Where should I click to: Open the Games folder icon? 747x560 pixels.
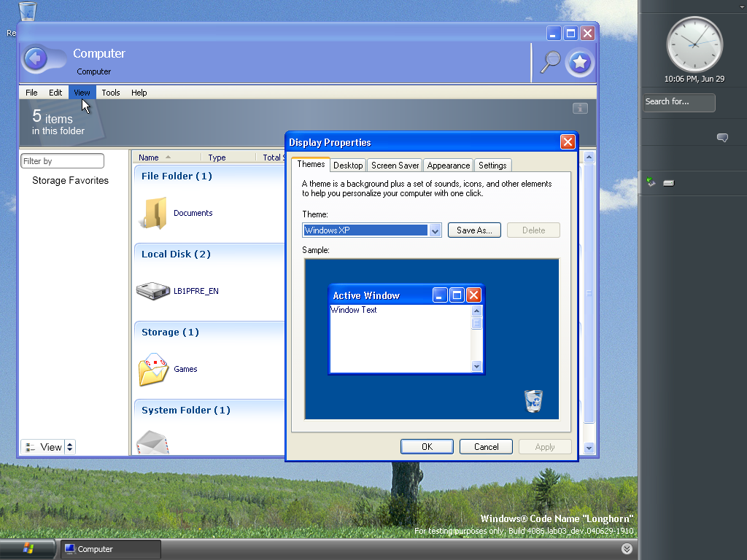(153, 369)
